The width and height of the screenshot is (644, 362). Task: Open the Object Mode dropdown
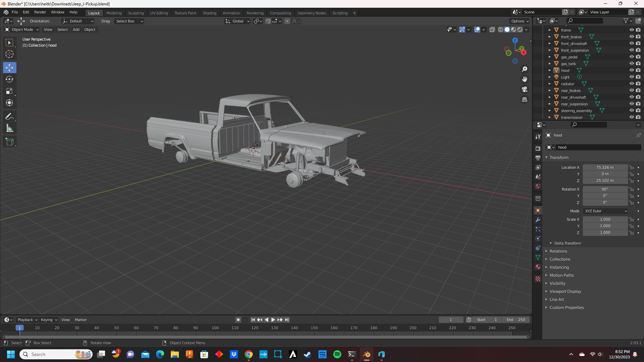[x=22, y=30]
